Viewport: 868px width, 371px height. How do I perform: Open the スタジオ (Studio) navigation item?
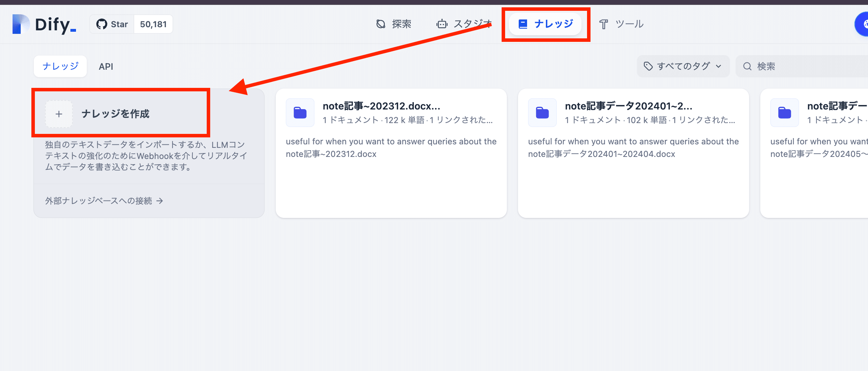[x=464, y=24]
